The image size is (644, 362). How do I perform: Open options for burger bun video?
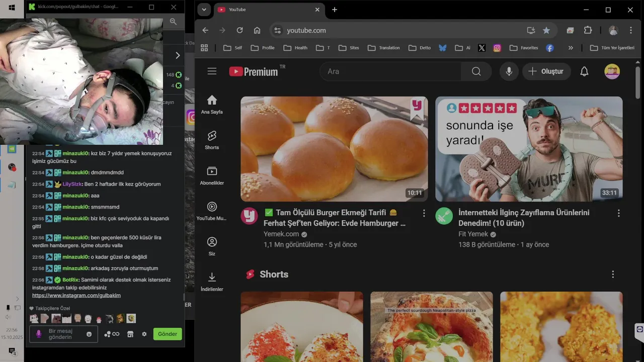click(424, 213)
